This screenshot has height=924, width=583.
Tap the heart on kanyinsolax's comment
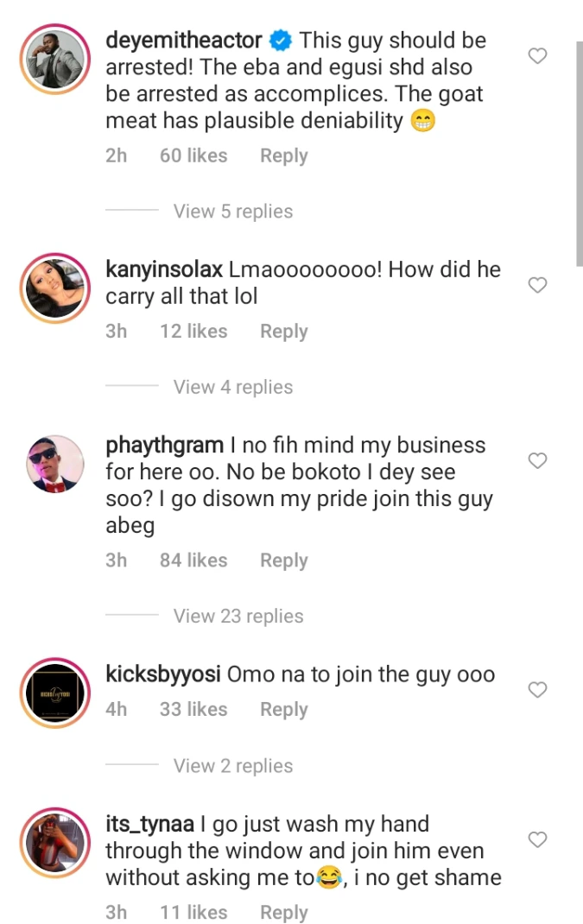[x=537, y=285]
